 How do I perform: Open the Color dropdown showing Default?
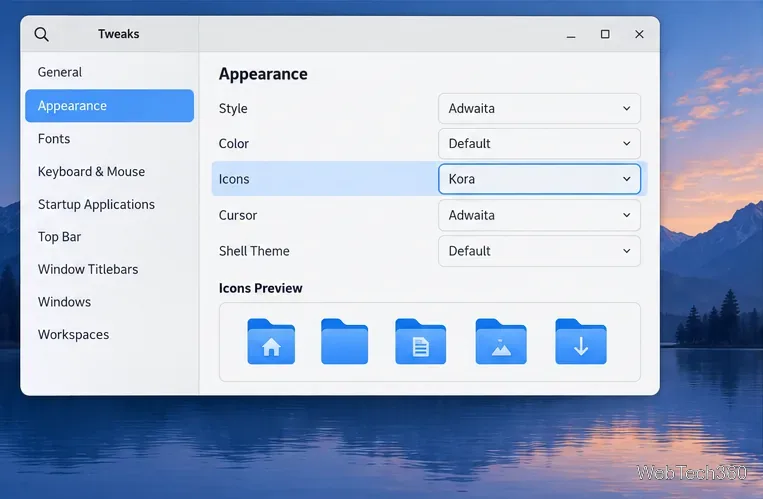[x=539, y=144]
